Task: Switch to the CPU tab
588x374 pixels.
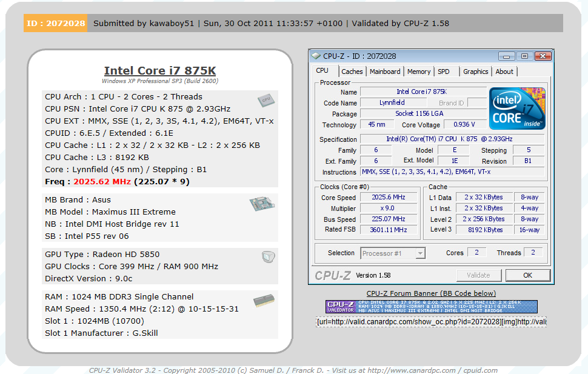Action: pos(322,70)
